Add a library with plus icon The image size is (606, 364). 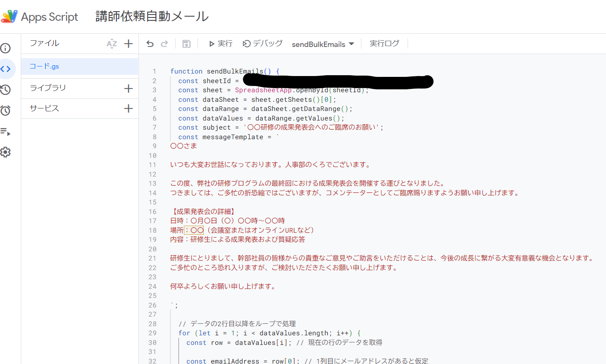129,89
